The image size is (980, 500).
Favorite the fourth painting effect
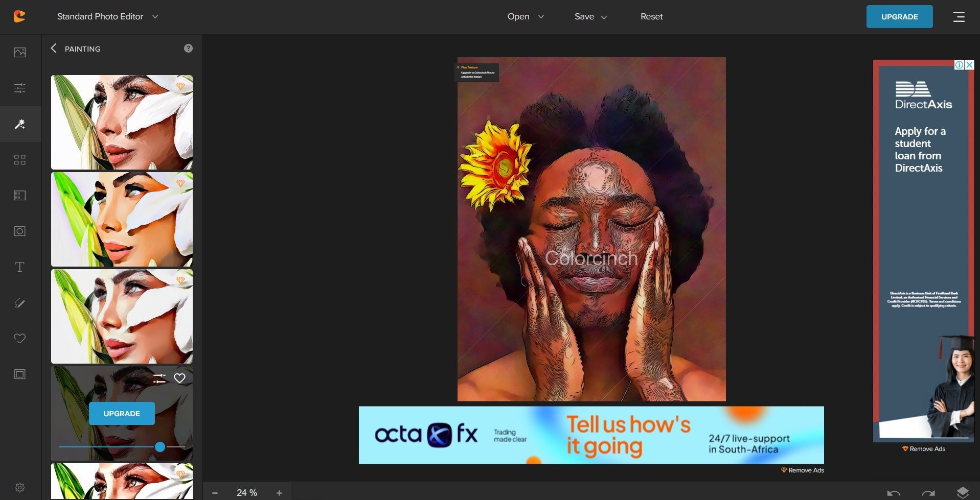tap(179, 378)
